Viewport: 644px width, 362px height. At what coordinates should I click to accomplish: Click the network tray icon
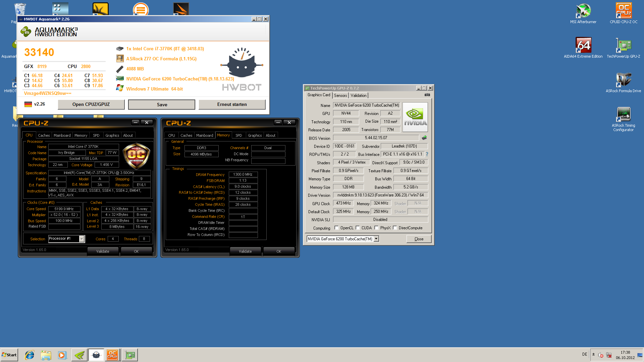(x=609, y=355)
